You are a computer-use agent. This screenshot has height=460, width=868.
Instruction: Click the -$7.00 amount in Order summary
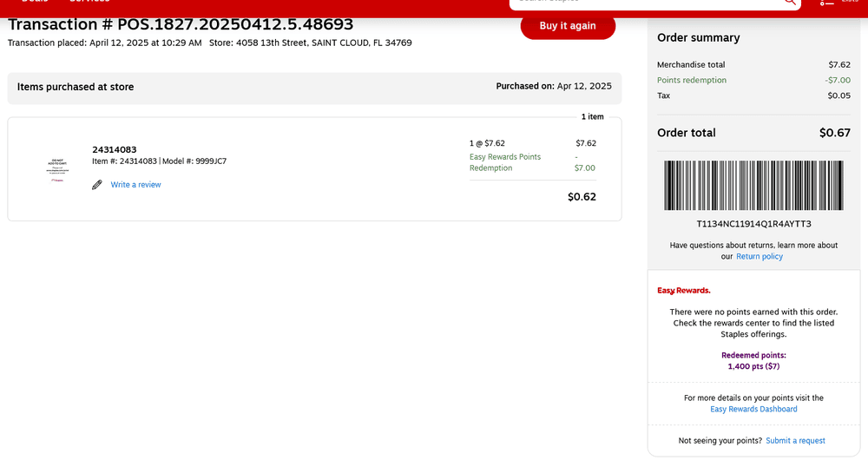coord(838,80)
